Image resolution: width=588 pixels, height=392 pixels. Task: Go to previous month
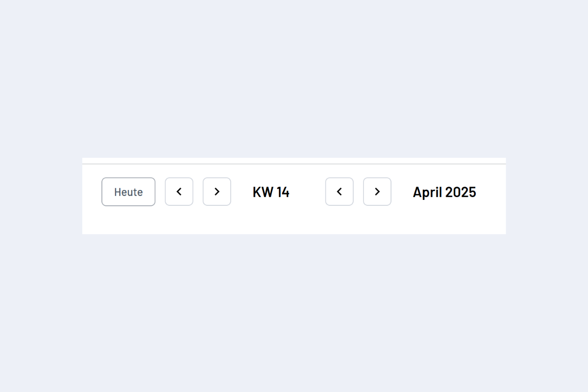[339, 192]
